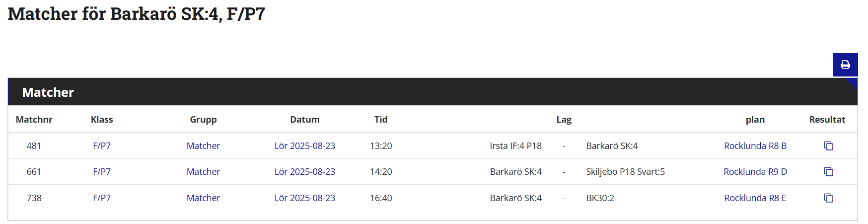Open the date link for match 661

click(304, 172)
